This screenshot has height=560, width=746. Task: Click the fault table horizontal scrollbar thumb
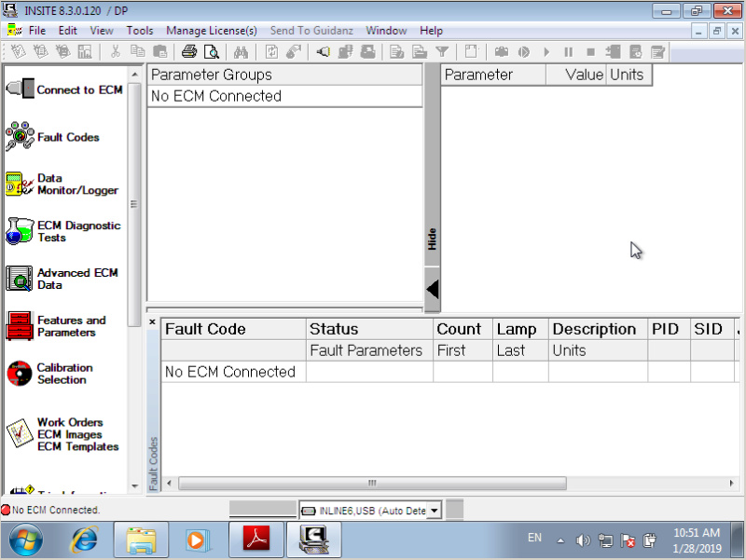[372, 483]
